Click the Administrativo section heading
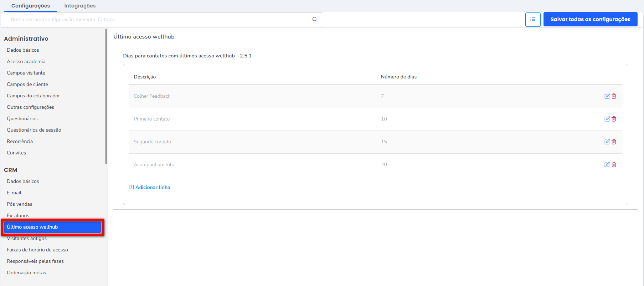644x286 pixels. point(26,39)
